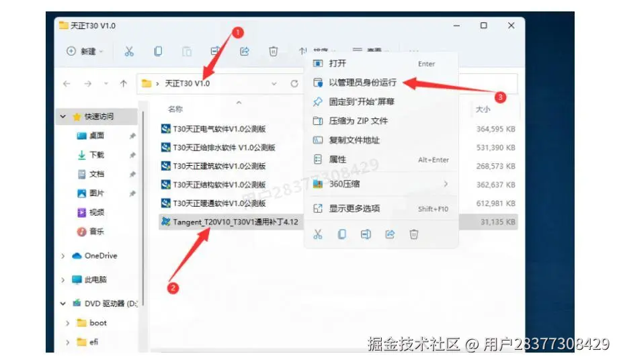Click the Copy icon in context menu

pos(342,234)
